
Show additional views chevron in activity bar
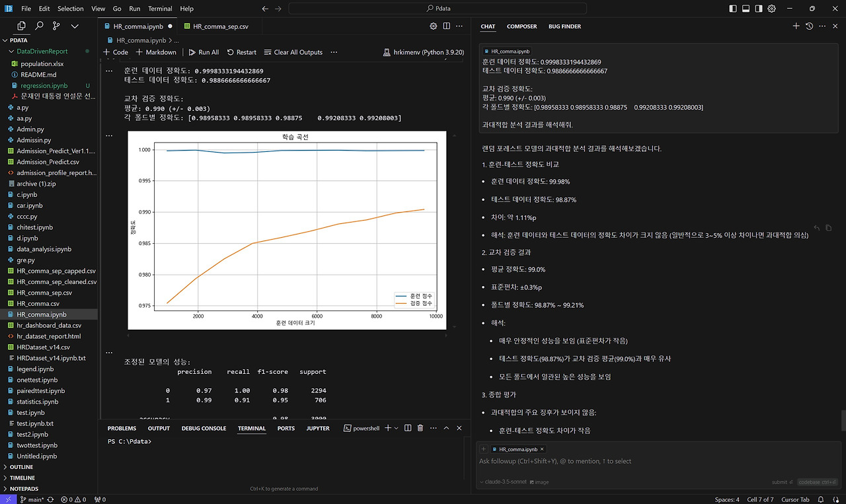74,26
